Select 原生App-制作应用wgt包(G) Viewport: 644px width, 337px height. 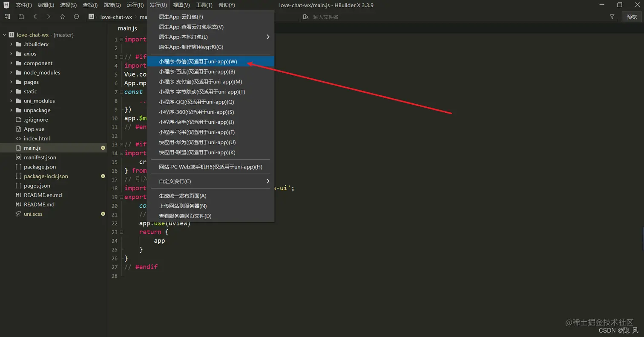pos(211,47)
